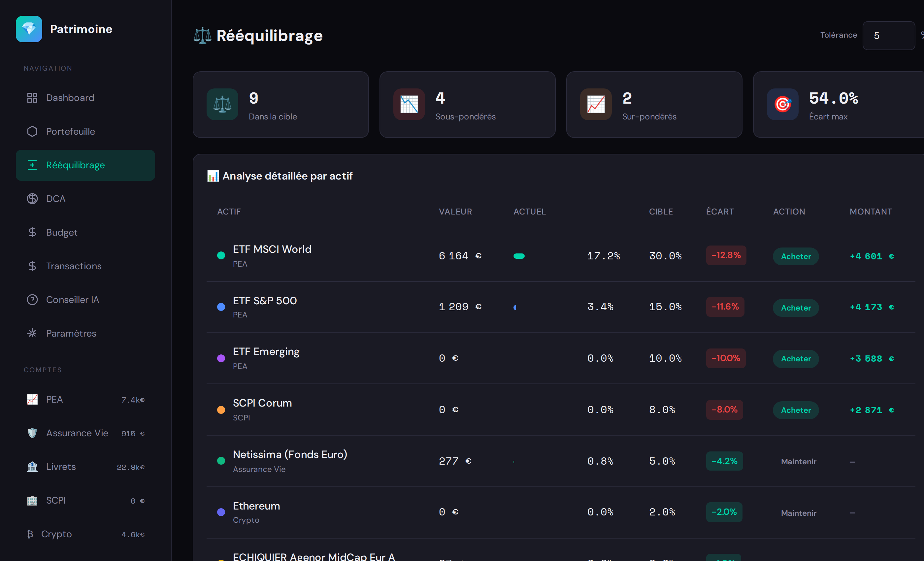Click Acheter for ETF MSCI World
924x561 pixels.
[795, 256]
